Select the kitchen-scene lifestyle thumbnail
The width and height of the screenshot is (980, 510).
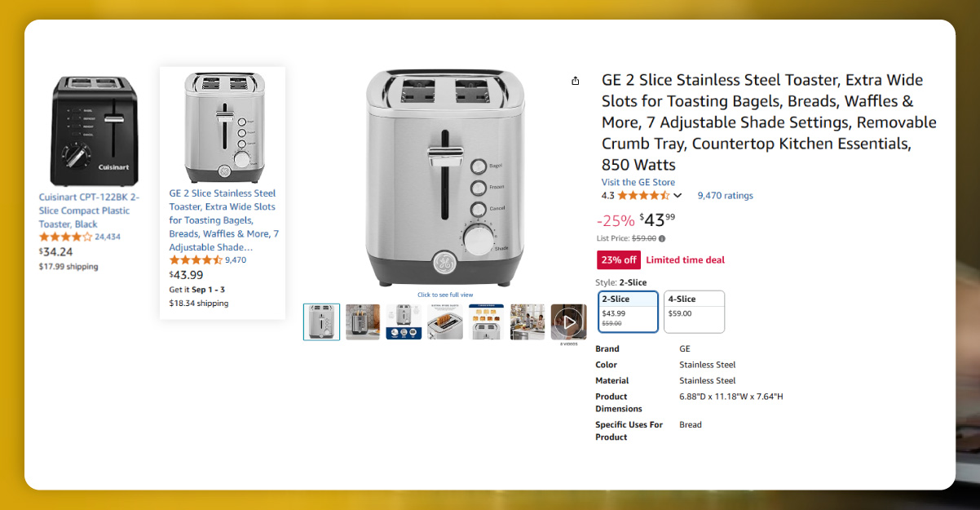pyautogui.click(x=528, y=322)
